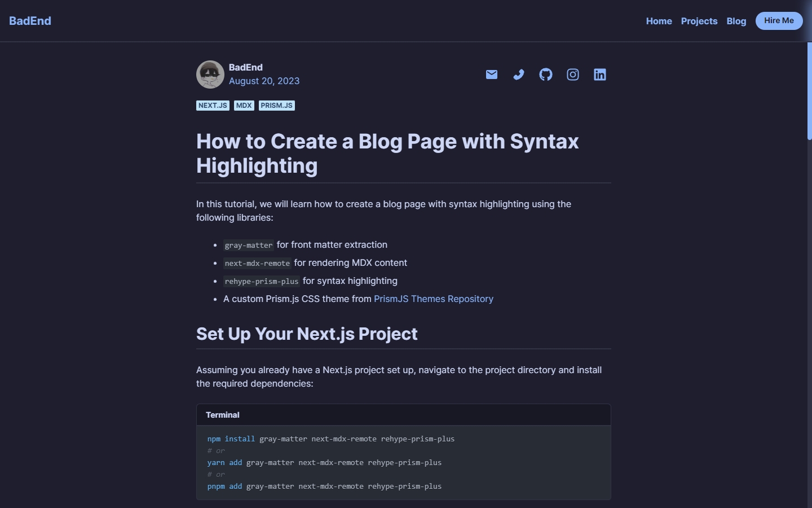Screen dimensions: 812x508
Task: Click the BadEnd site logo
Action: 30,21
